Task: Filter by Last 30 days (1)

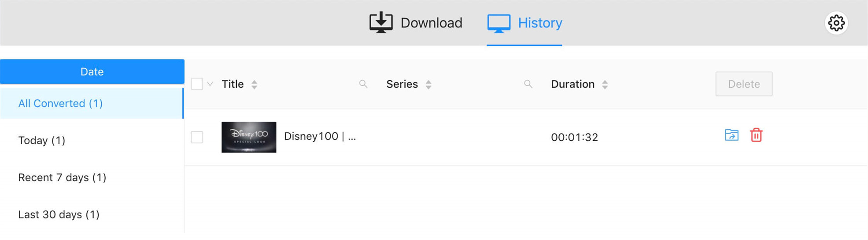Action: (x=59, y=214)
